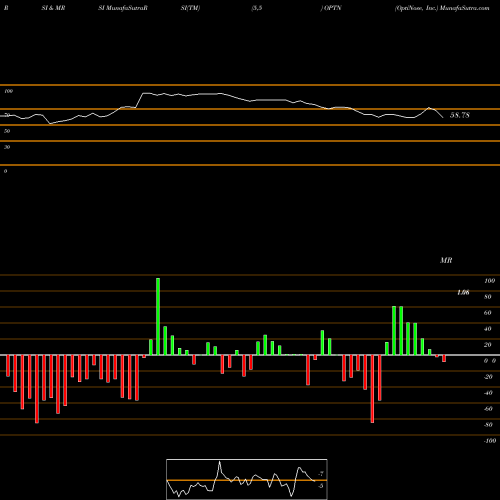Image resolution: width=500 pixels, height=500 pixels.
Task: Click the '(5,5' parameter text in the header
Action: (257, 8)
